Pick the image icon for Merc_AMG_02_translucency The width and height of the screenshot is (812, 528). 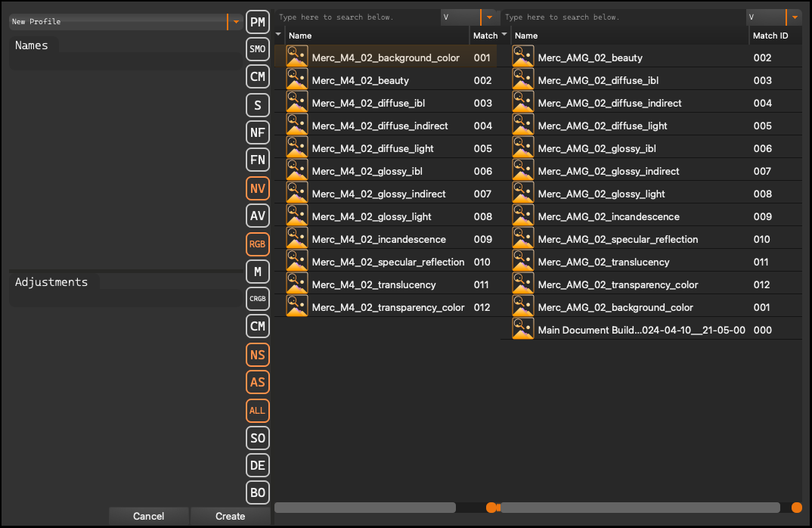pos(523,262)
